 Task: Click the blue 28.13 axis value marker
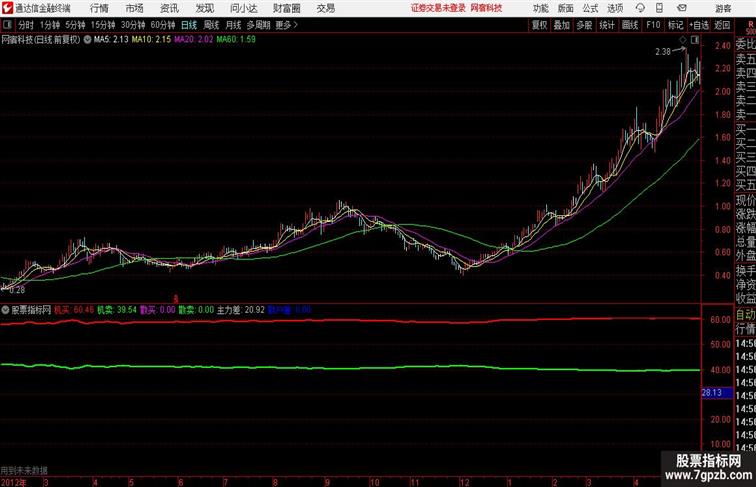pyautogui.click(x=716, y=393)
